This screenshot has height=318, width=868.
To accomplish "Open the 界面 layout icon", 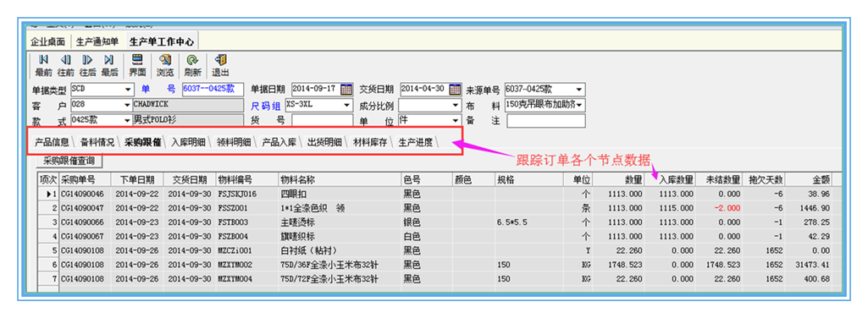I will 138,65.
